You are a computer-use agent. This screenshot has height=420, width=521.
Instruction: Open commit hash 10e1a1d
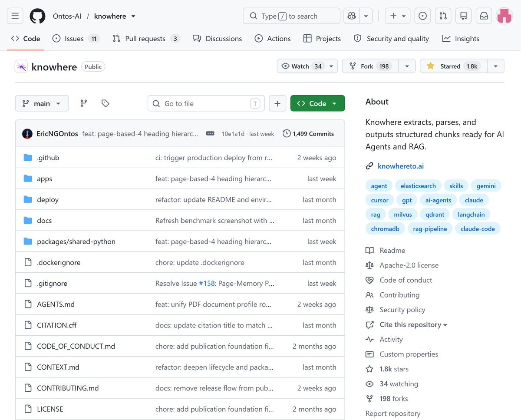tap(233, 134)
